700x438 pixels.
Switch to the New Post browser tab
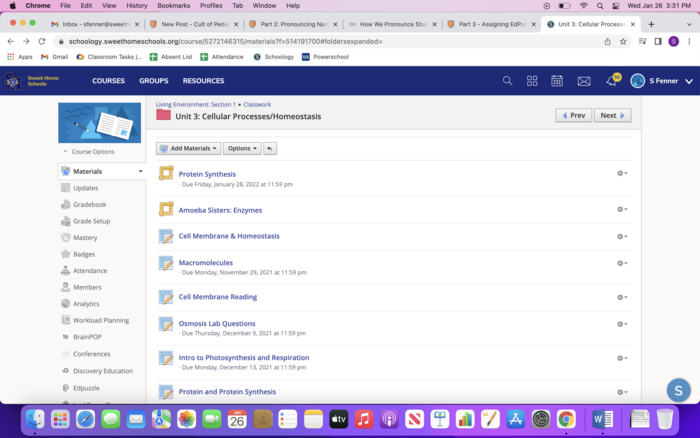point(190,23)
